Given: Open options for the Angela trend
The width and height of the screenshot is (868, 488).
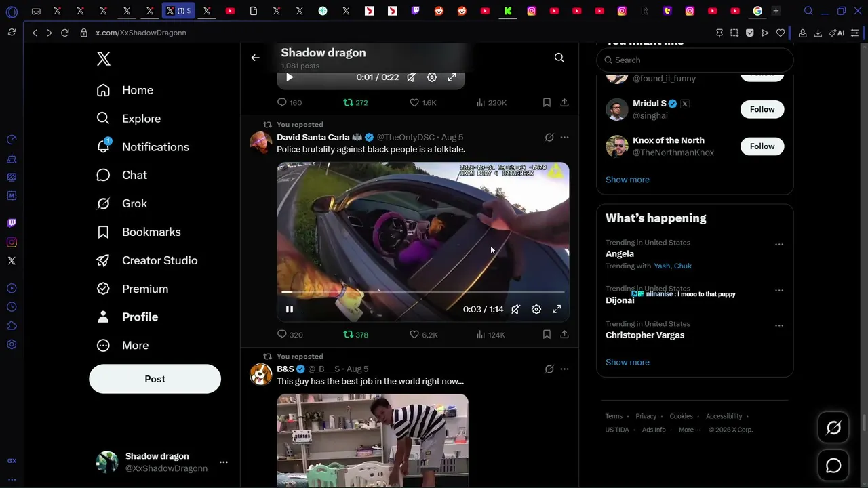Looking at the screenshot, I should [779, 245].
